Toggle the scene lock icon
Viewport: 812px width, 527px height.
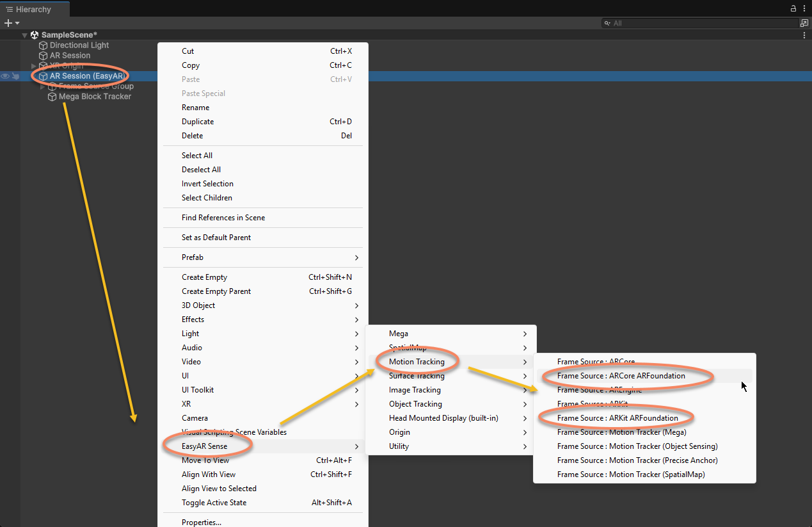(x=792, y=8)
